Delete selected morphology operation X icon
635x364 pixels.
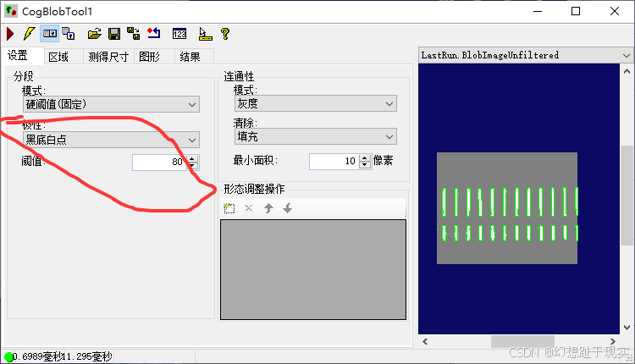(249, 208)
